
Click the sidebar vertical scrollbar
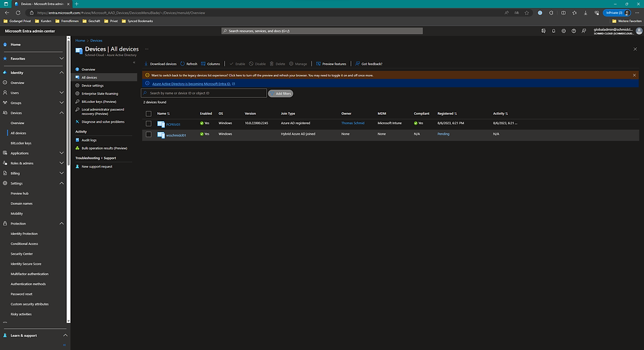pos(68,102)
